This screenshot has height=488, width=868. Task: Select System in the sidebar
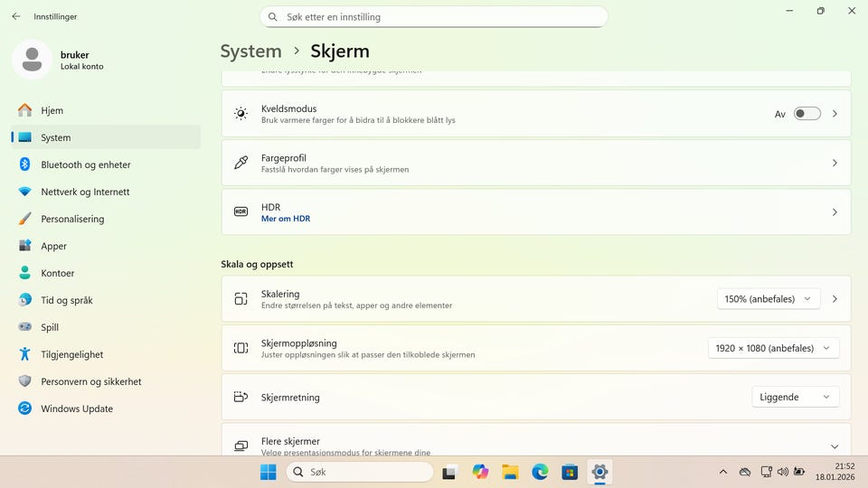(106, 137)
